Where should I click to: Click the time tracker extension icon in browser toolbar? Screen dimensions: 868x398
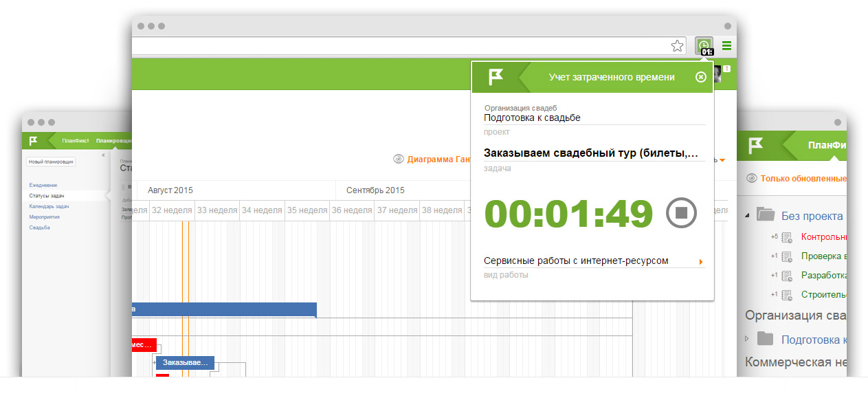pos(704,46)
